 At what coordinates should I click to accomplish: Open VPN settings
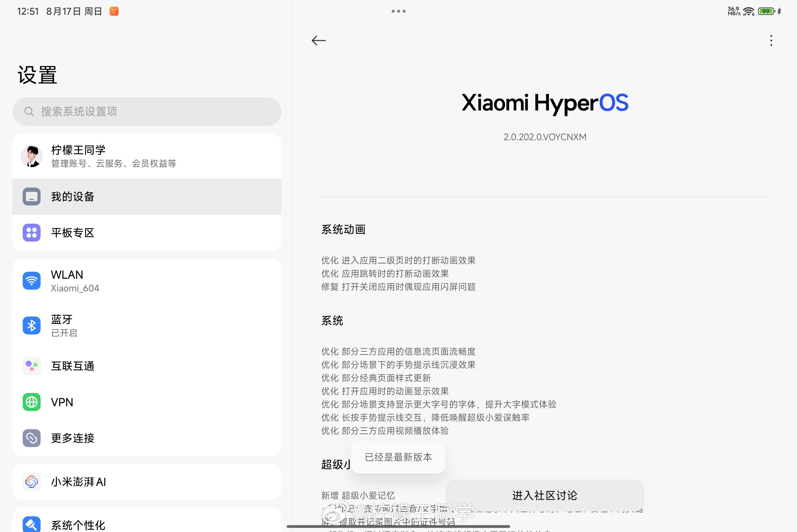pos(147,402)
